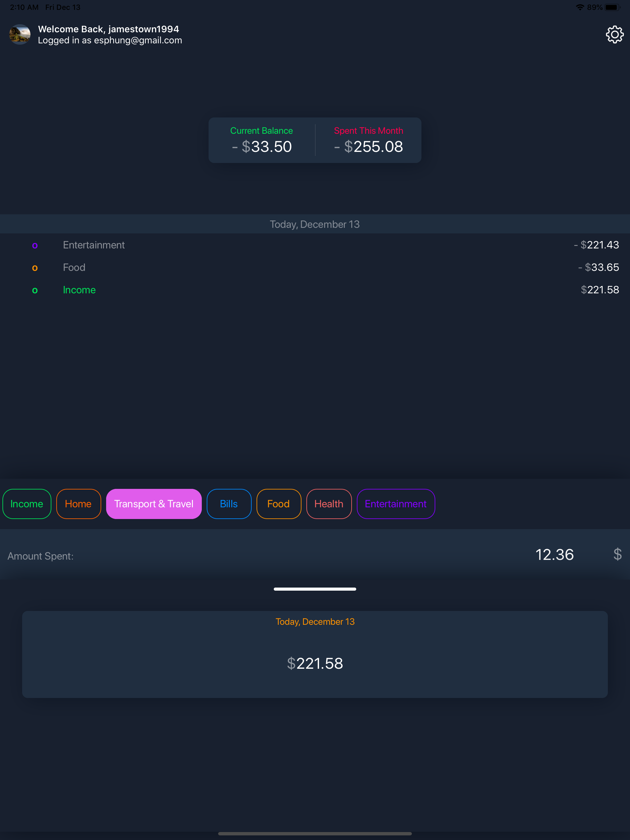Tap the $221.43 Entertainment amount
The height and width of the screenshot is (840, 630).
click(x=596, y=245)
